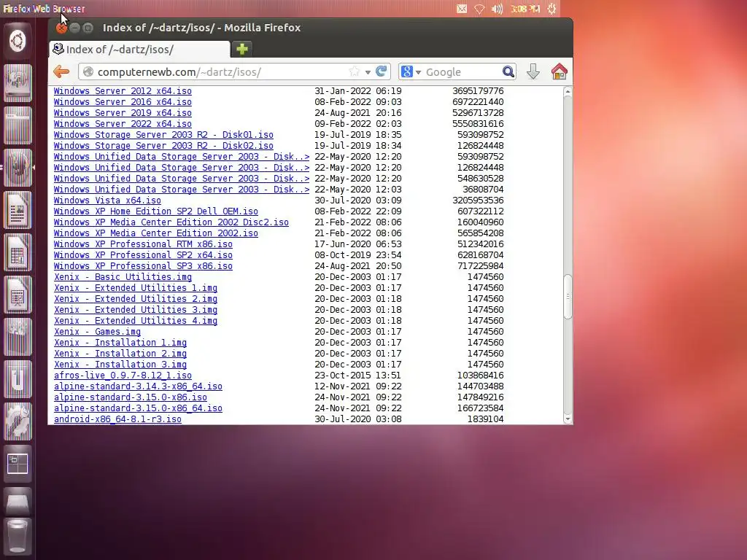Click the Xenix - Games.img link
The image size is (747, 560).
[97, 332]
